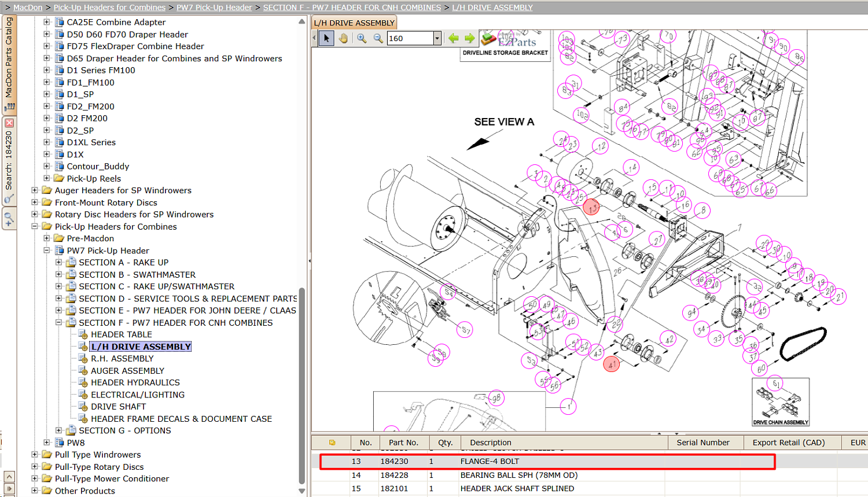The width and height of the screenshot is (868, 497).
Task: Click the D1XL Series book icon
Action: click(59, 142)
